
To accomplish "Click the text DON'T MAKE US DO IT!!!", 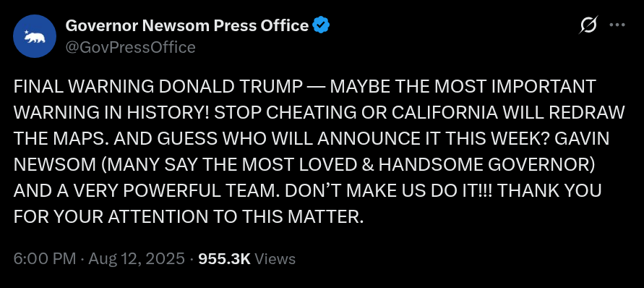I will click(387, 190).
